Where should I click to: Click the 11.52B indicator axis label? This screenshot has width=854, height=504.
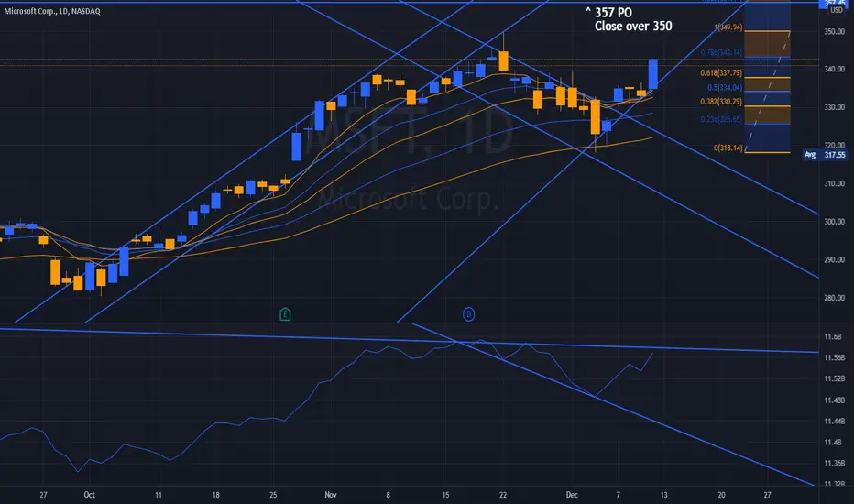[x=835, y=378]
